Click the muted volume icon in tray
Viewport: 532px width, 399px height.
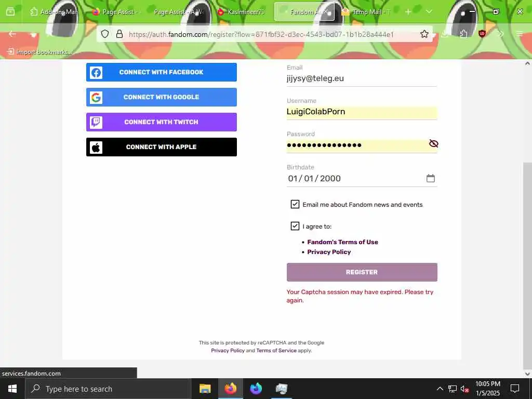coord(464,389)
